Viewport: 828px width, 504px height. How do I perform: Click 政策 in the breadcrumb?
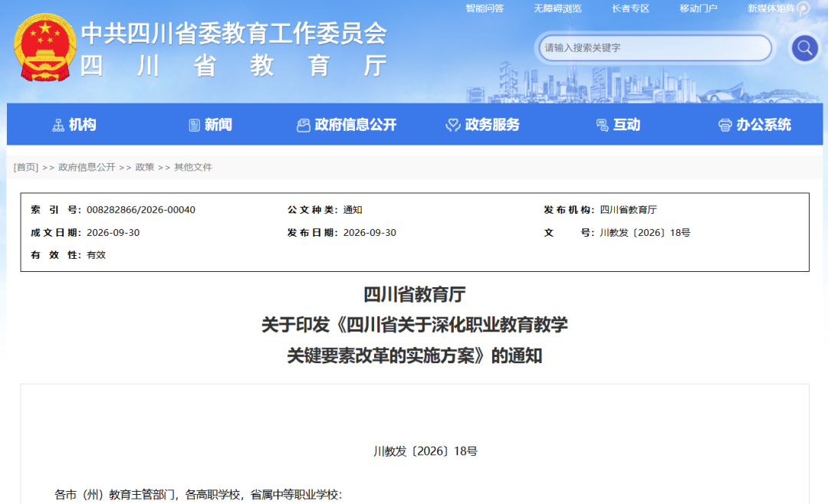[145, 167]
